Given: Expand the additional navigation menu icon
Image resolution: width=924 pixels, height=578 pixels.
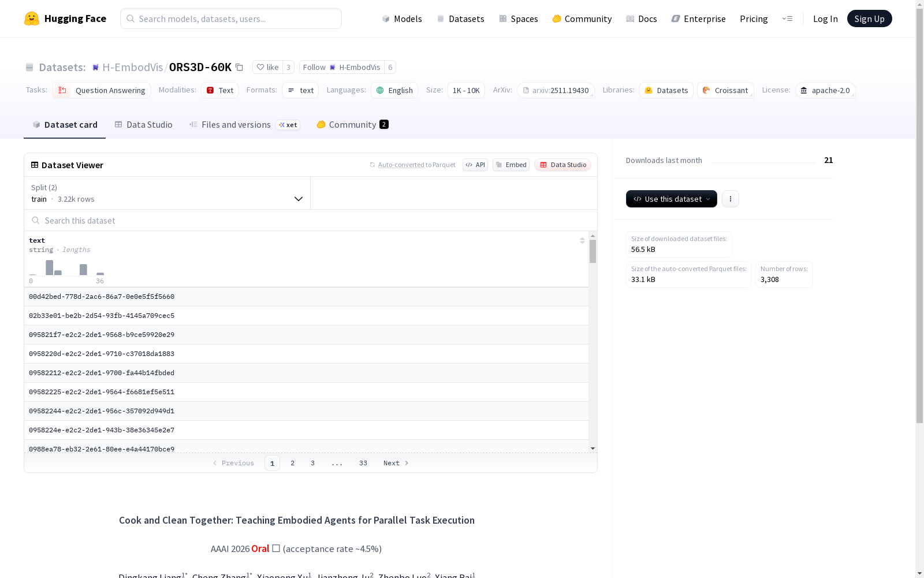Looking at the screenshot, I should pos(787,18).
